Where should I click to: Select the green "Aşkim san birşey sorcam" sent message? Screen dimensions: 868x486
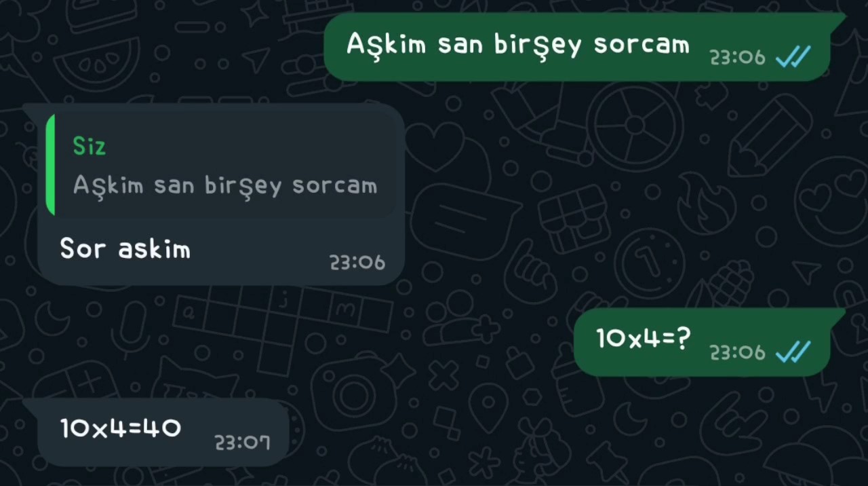click(577, 47)
